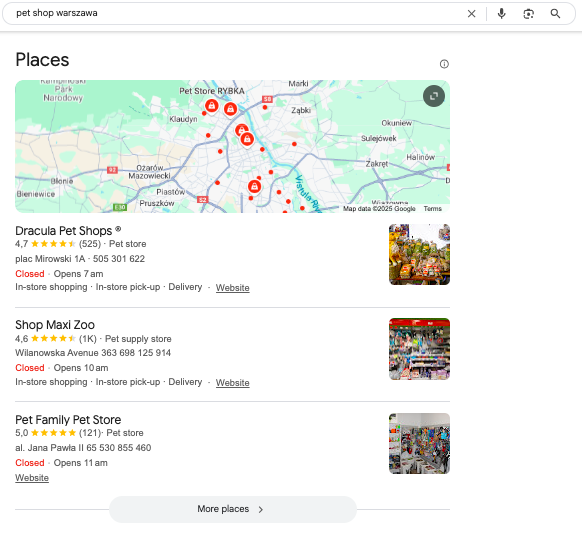
Task: Click the map pin right of Pet Store RYBKA pin
Action: 230,109
